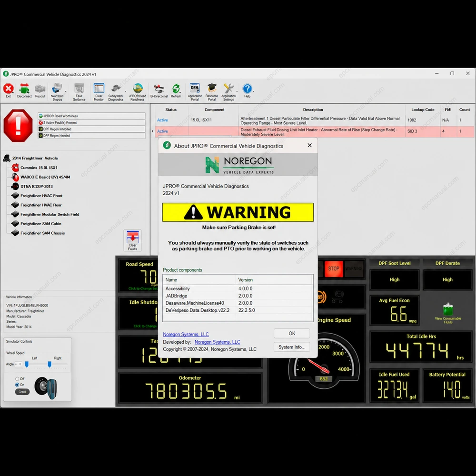Click the Right wheel speed slider
The image size is (476, 476).
click(x=50, y=364)
